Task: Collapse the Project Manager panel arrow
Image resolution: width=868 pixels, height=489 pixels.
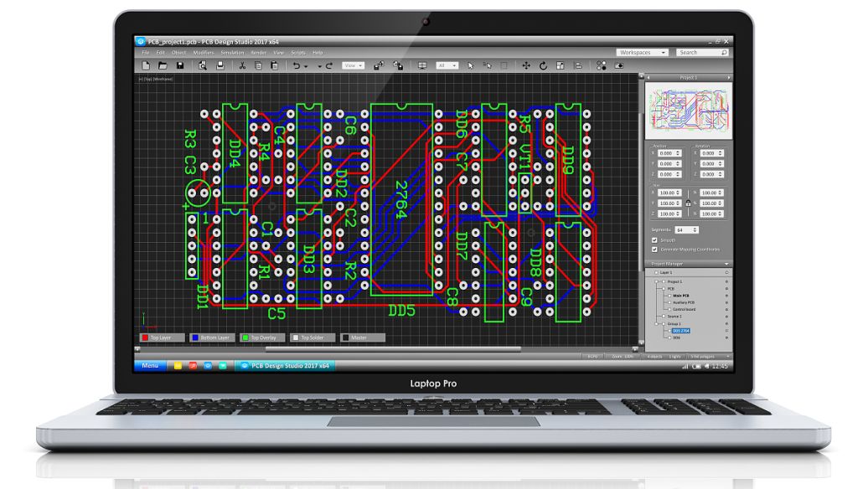Action: pyautogui.click(x=727, y=264)
